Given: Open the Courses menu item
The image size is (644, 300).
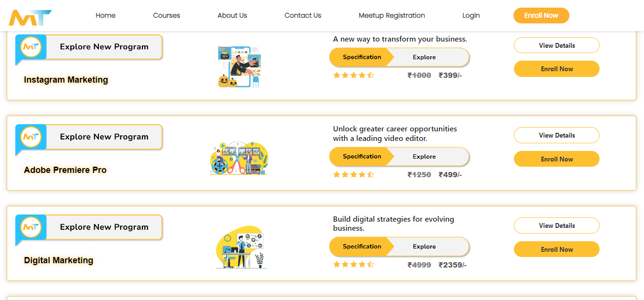Looking at the screenshot, I should 166,15.
